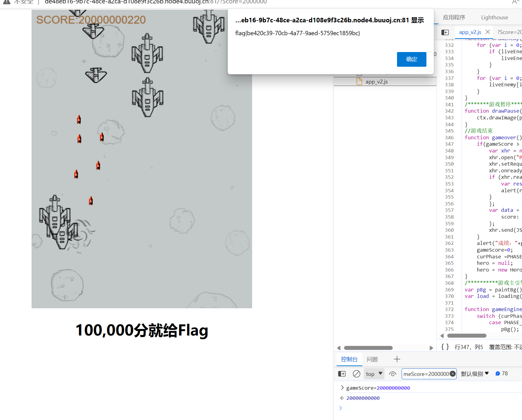Select the app_v2.js source tab
This screenshot has height=420, width=522.
(x=470, y=32)
